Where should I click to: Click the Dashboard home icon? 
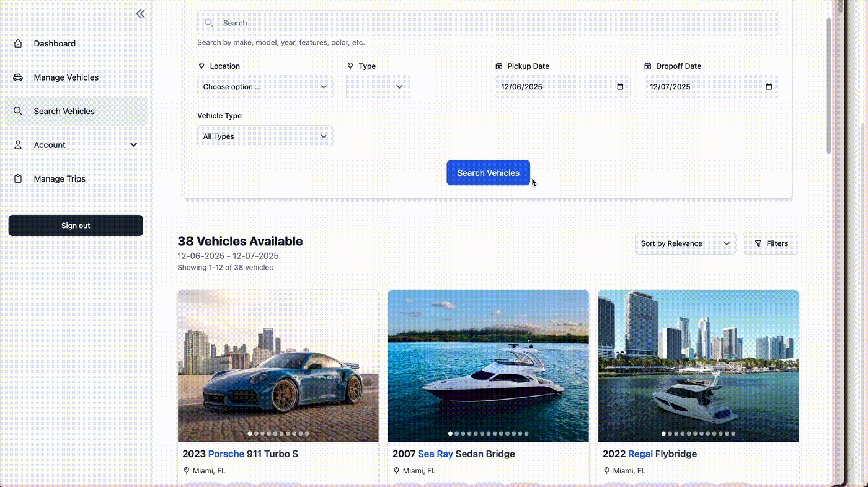[18, 43]
